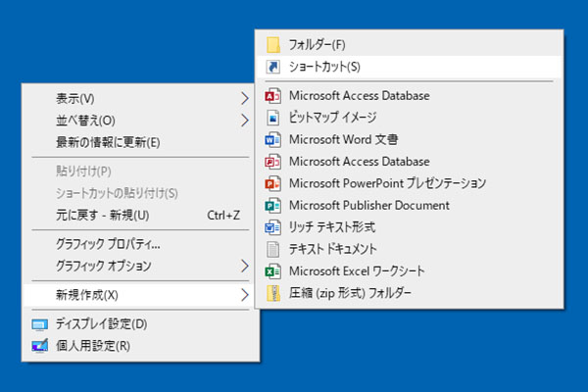Choose the Access Database entry below Microsoft Word 文書
The height and width of the screenshot is (392, 588).
pyautogui.click(x=409, y=162)
